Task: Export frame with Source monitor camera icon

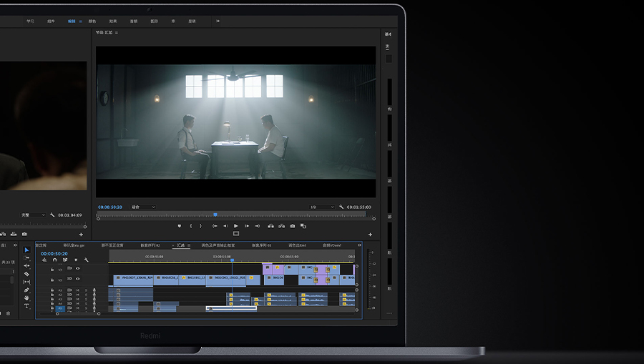Action: (x=24, y=234)
